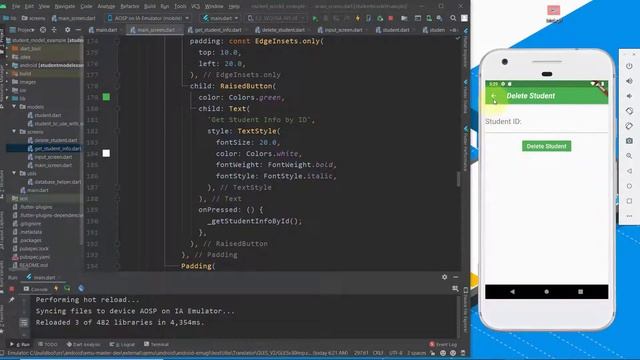Open DevTools icon in Run panel
This screenshot has height=360, width=640.
[81, 289]
